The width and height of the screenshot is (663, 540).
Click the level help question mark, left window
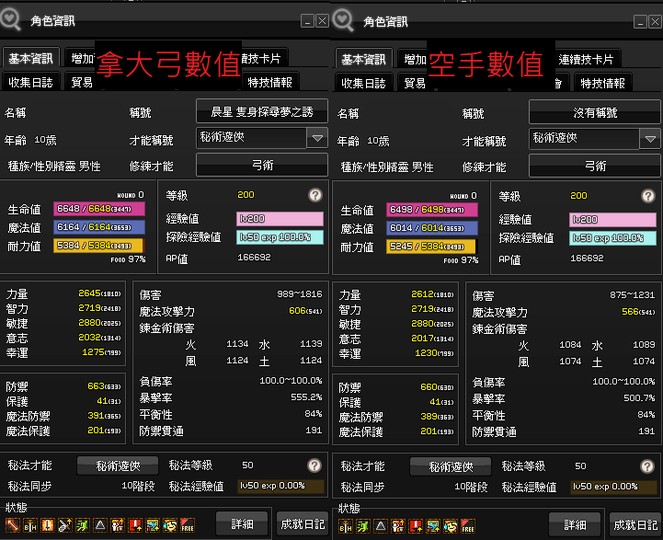315,195
